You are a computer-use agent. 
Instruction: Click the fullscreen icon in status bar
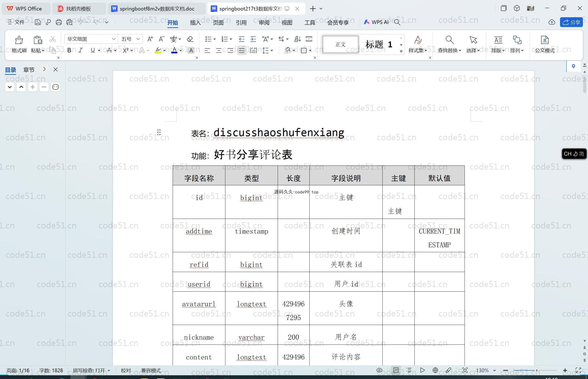tap(578, 370)
